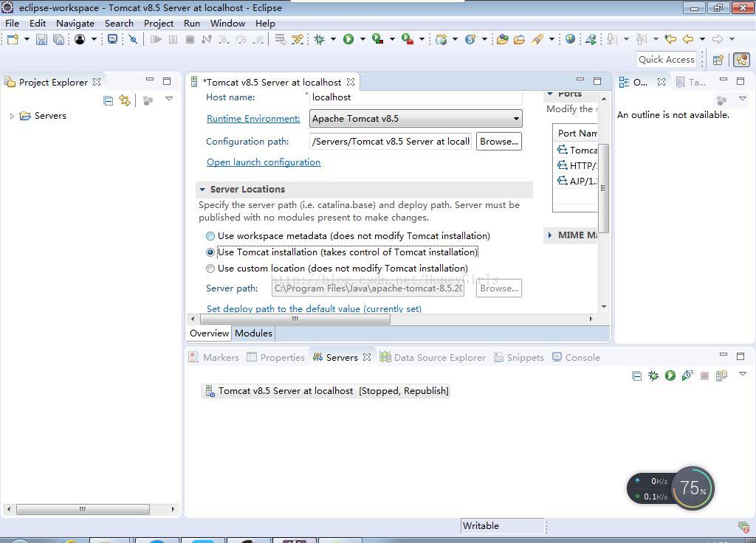The image size is (756, 543).
Task: Click the Collapse All icon in Project Explorer
Action: (109, 100)
